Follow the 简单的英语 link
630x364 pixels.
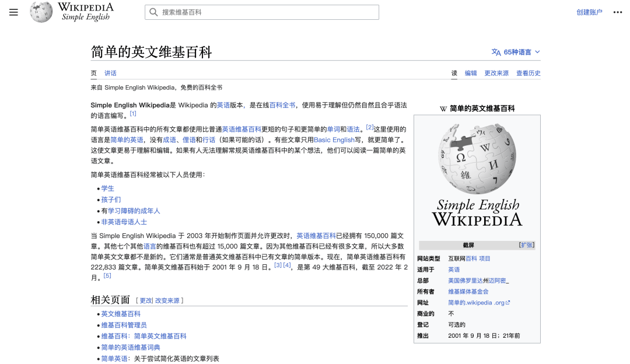tap(127, 140)
